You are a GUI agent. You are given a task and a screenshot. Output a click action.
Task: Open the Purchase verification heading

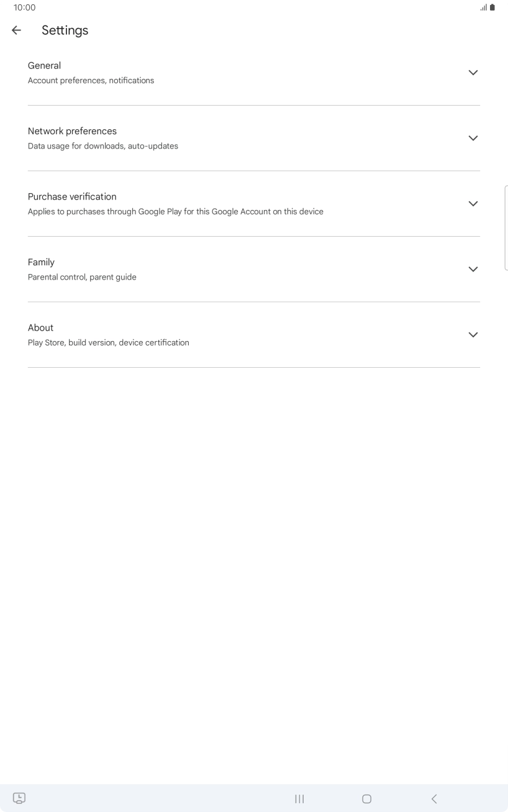(72, 196)
